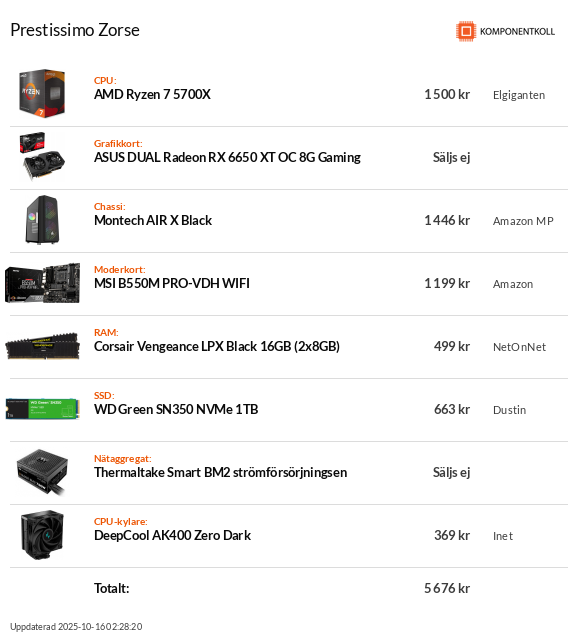Open ASUS DUAL Radeon RX 6650 XT link
The height and width of the screenshot is (640, 577).
pos(227,157)
